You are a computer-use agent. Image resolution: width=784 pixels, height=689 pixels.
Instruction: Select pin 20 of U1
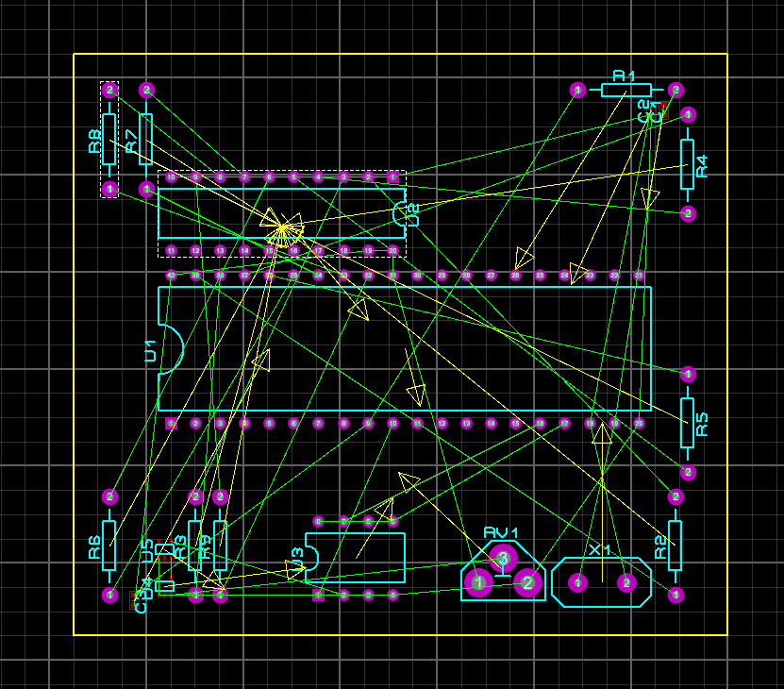639,423
